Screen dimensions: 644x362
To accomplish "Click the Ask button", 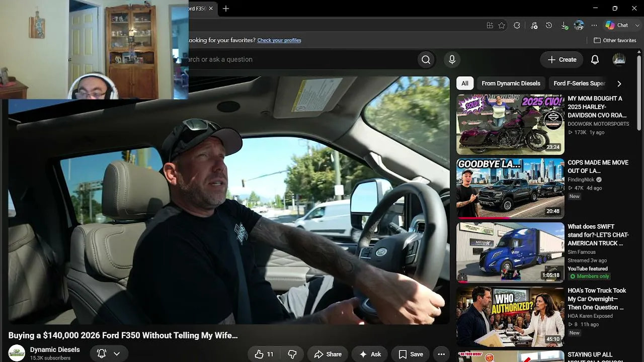I will (x=370, y=354).
